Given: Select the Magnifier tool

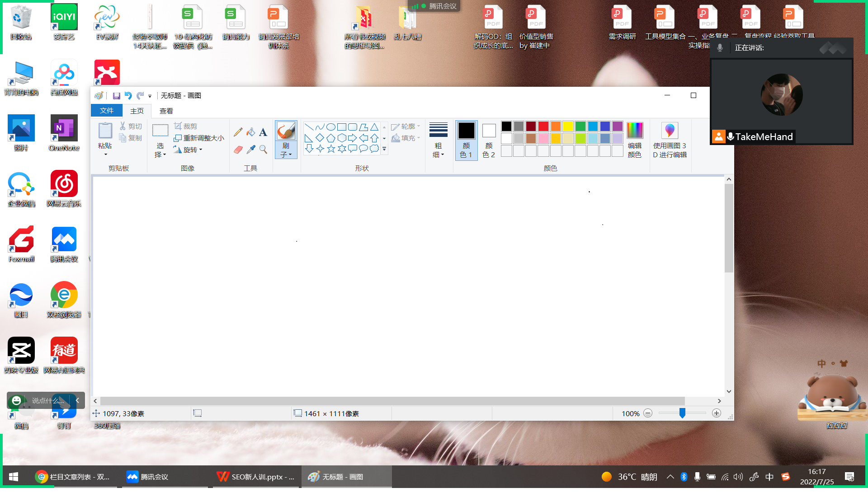Looking at the screenshot, I should [263, 149].
